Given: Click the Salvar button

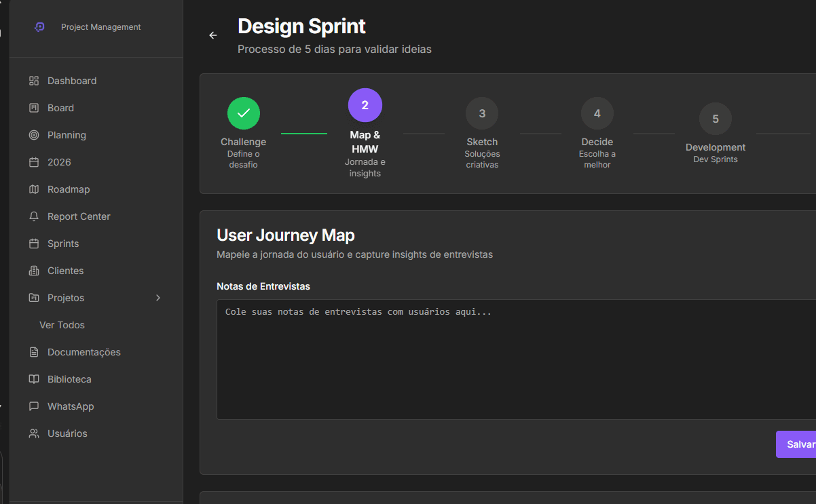Looking at the screenshot, I should pos(796,444).
